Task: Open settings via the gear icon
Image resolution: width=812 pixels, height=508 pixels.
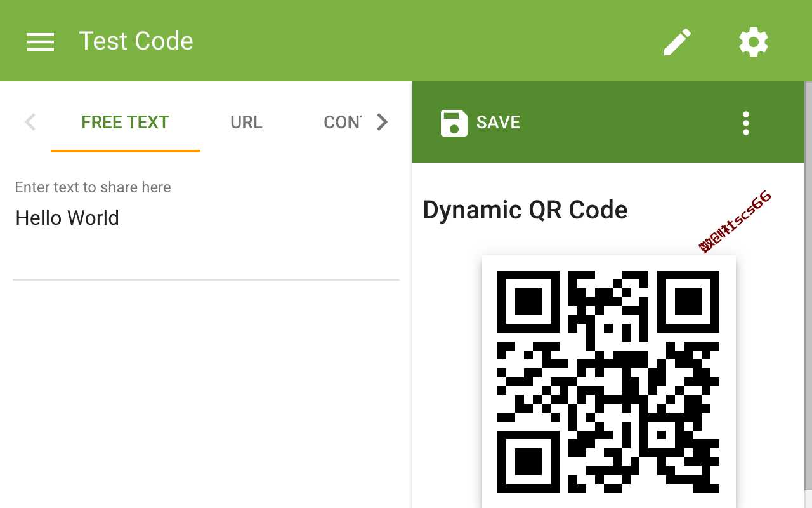Action: click(x=754, y=42)
